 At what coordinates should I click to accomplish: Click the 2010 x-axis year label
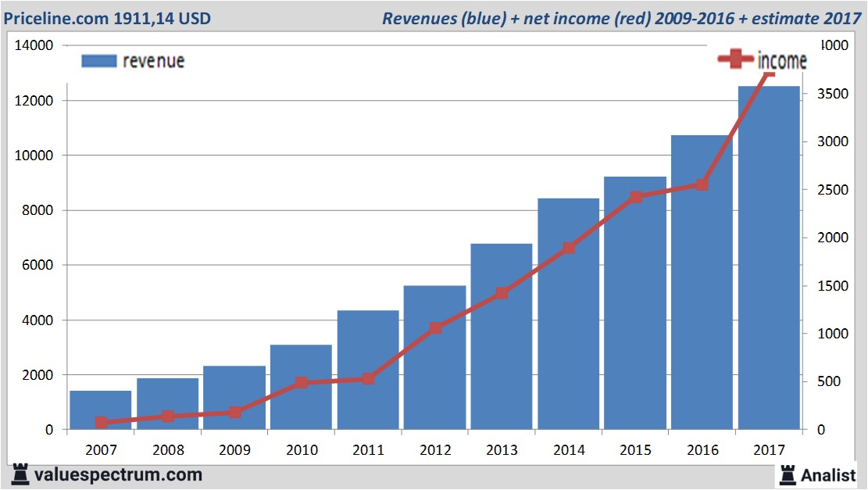click(x=302, y=449)
